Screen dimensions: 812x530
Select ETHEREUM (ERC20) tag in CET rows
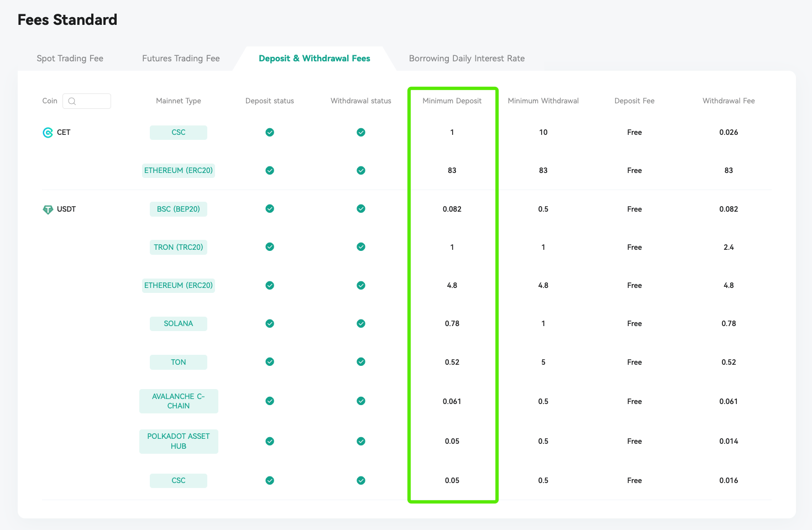(x=179, y=171)
